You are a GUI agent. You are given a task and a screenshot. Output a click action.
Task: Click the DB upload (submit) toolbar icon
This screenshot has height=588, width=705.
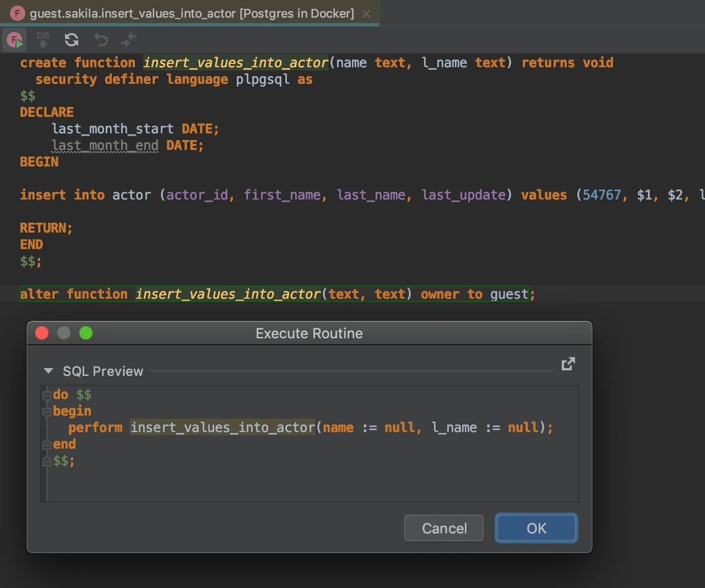(x=43, y=40)
